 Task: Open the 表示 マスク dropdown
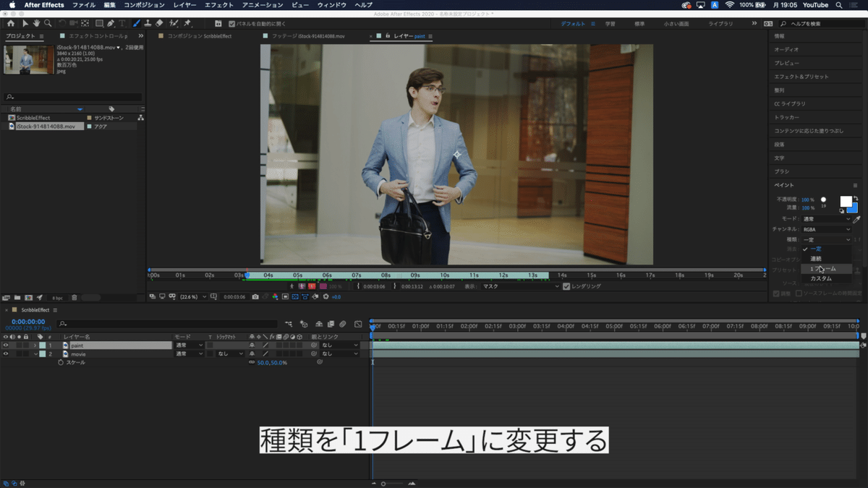[521, 286]
